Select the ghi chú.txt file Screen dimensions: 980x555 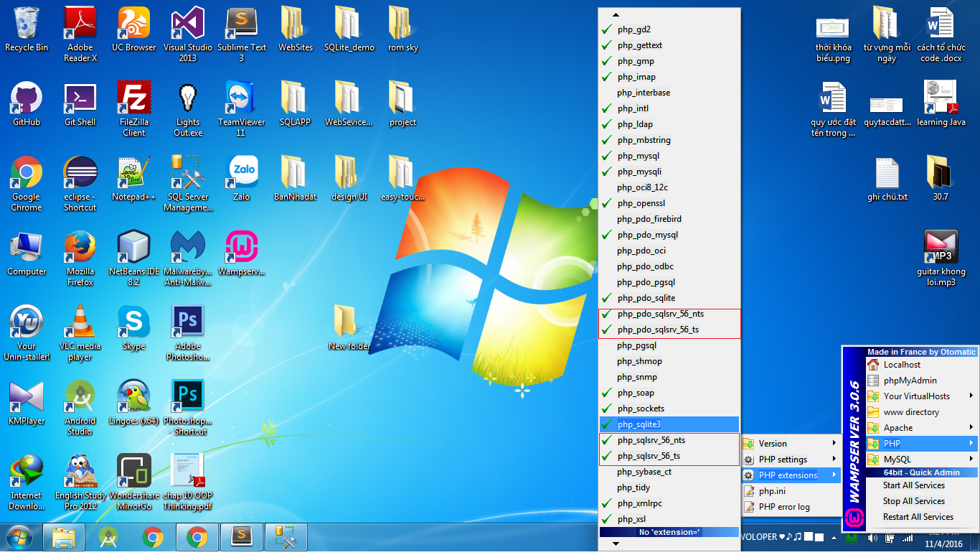click(x=887, y=179)
